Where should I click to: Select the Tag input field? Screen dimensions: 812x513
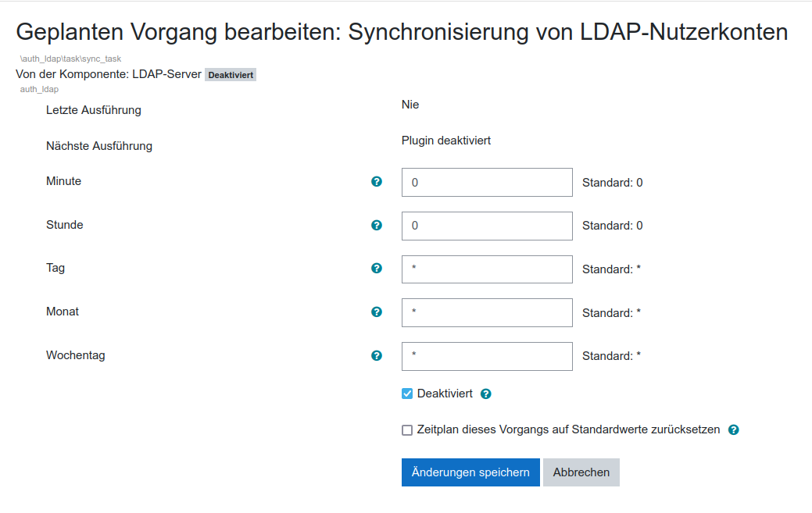[x=487, y=269]
